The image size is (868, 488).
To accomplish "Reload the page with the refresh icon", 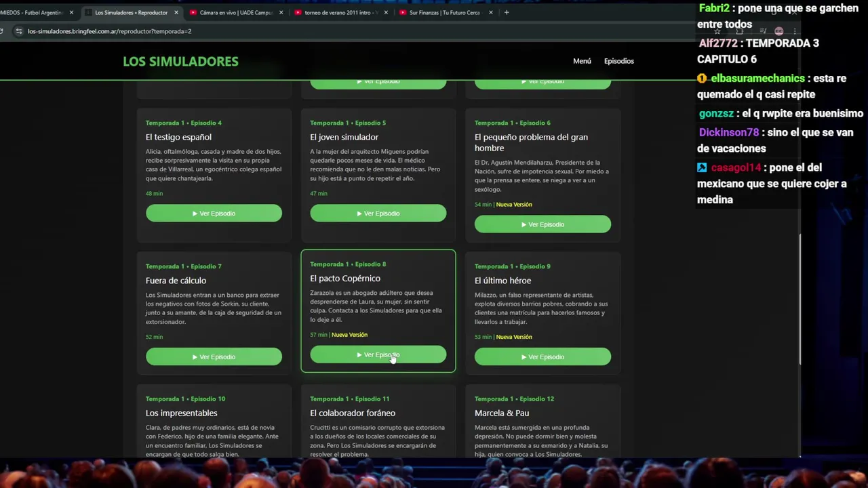I will pos(2,31).
